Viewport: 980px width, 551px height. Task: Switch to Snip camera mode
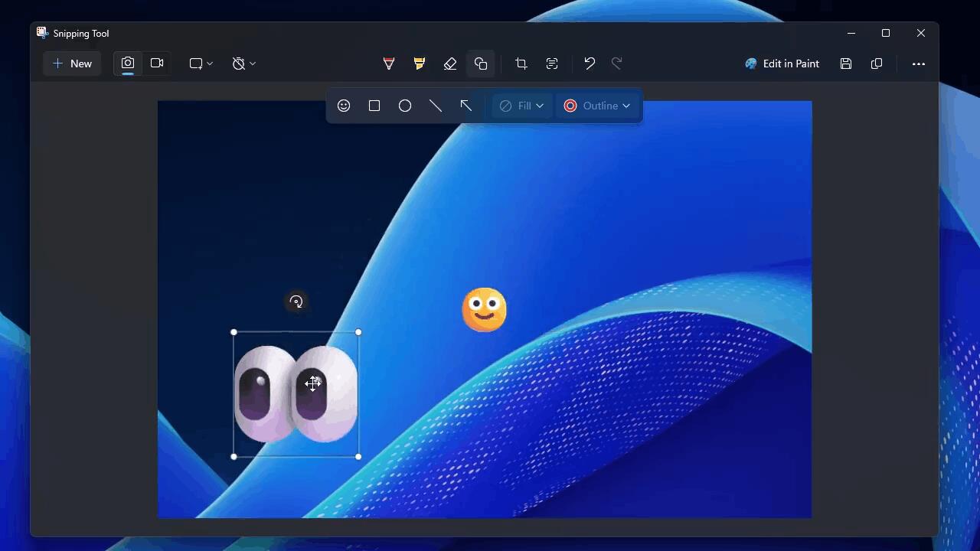(128, 64)
